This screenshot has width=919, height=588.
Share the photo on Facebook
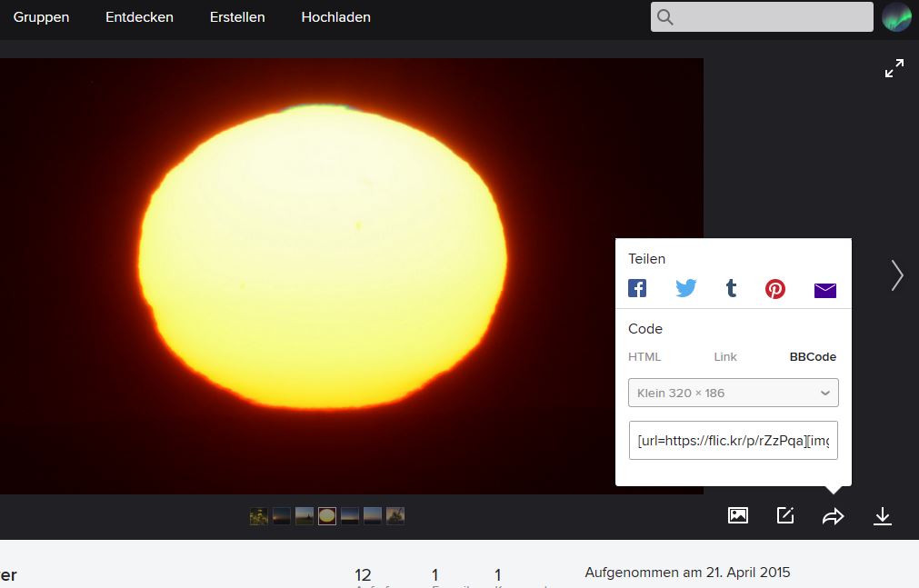coord(637,289)
